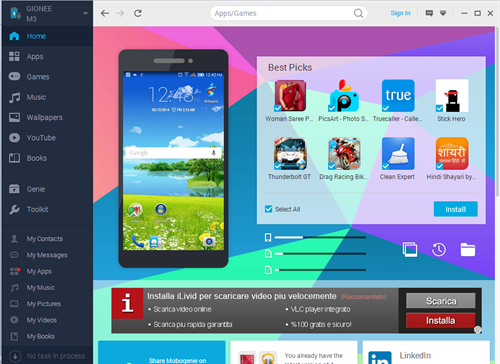View My Messages
Screen dimensions: 500x364
tap(47, 255)
